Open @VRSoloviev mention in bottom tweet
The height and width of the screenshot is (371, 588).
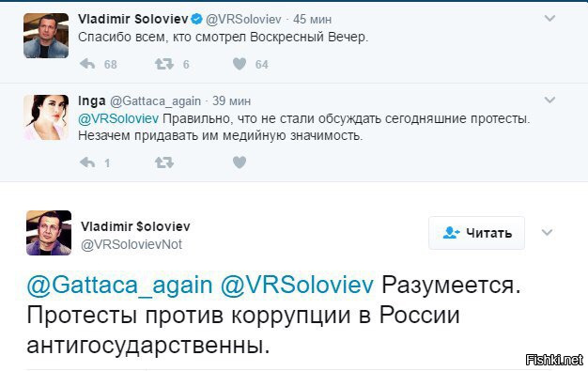pos(297,286)
